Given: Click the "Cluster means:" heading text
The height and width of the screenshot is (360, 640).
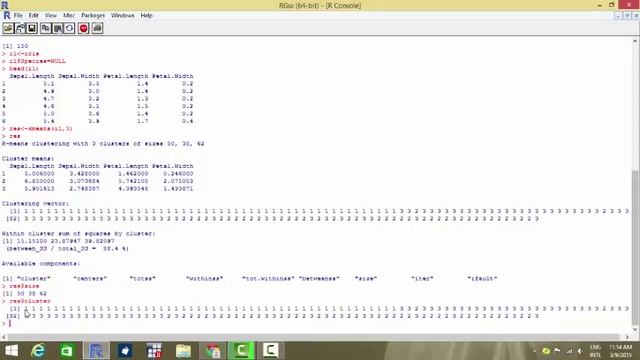Looking at the screenshot, I should [28, 158].
